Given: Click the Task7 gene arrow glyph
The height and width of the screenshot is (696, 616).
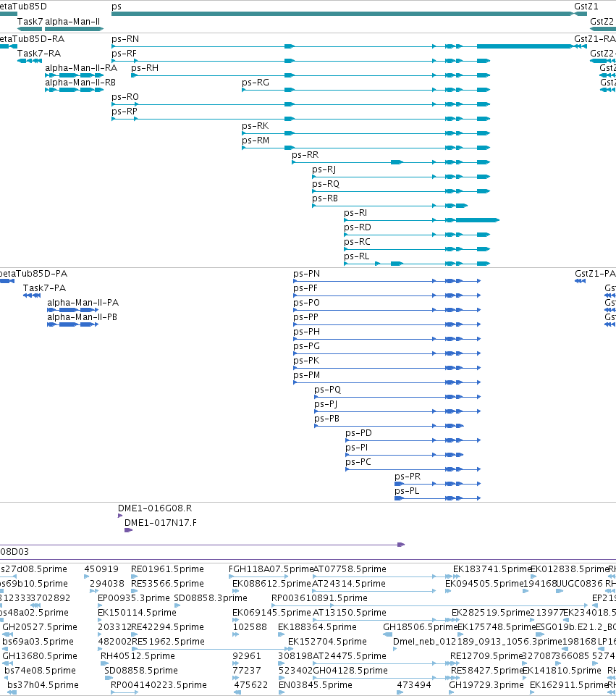Looking at the screenshot, I should point(30,29).
